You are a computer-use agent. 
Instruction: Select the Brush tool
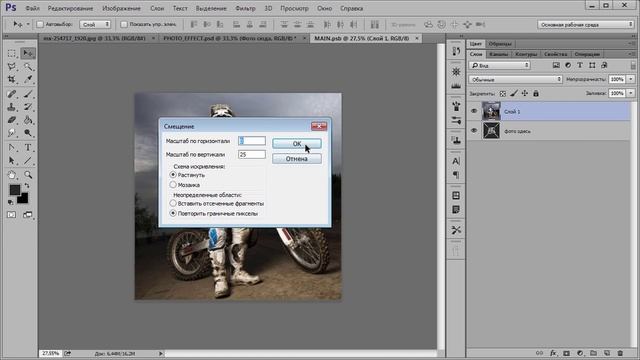coord(28,94)
